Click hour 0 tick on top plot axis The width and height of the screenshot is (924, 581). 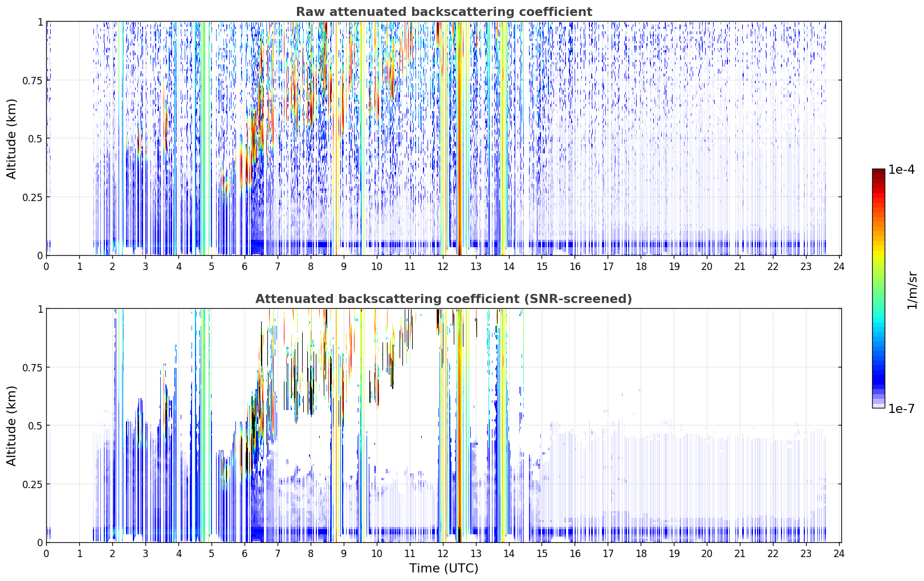point(46,266)
